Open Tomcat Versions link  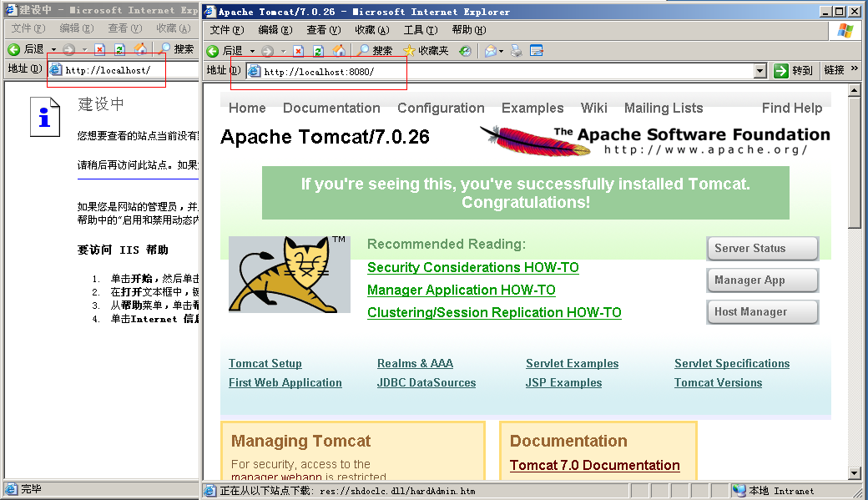718,382
